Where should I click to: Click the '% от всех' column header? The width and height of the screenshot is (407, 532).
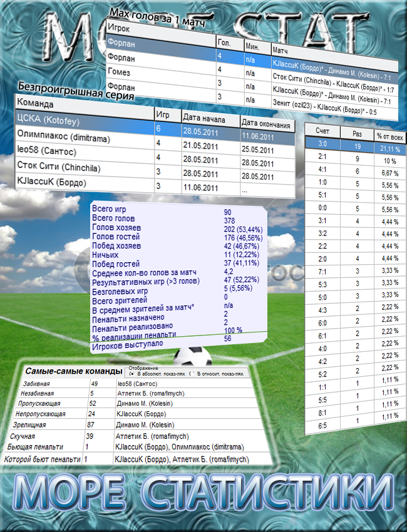coord(389,137)
